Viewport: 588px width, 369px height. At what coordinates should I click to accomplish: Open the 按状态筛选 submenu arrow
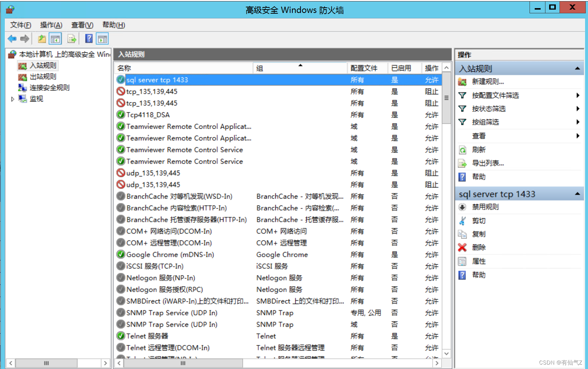[x=578, y=109]
